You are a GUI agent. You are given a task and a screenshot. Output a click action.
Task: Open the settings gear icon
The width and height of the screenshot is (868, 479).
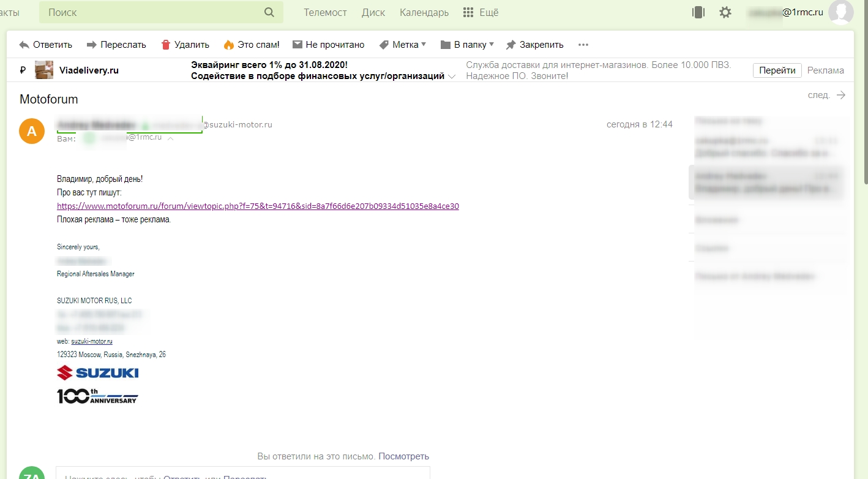click(x=725, y=12)
